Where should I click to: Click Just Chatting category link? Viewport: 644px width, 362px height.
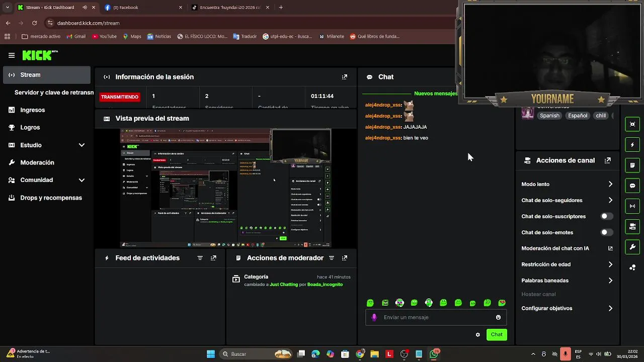pyautogui.click(x=284, y=285)
